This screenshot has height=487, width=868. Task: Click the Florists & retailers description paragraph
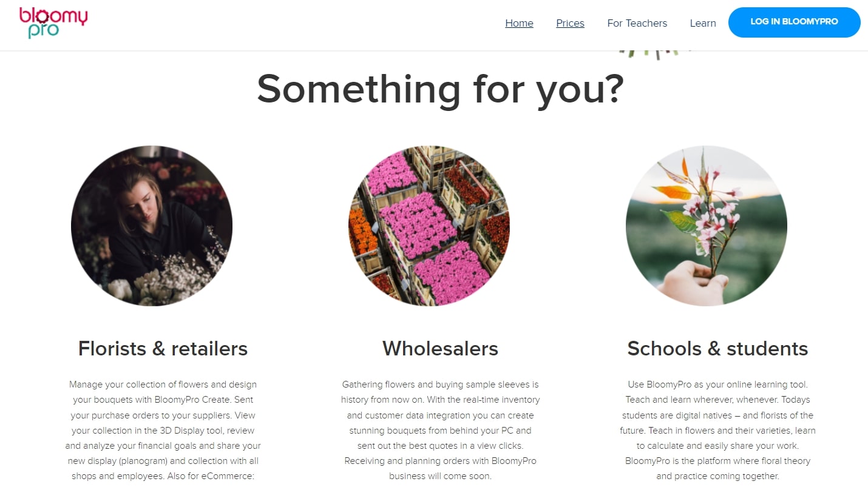coord(163,430)
